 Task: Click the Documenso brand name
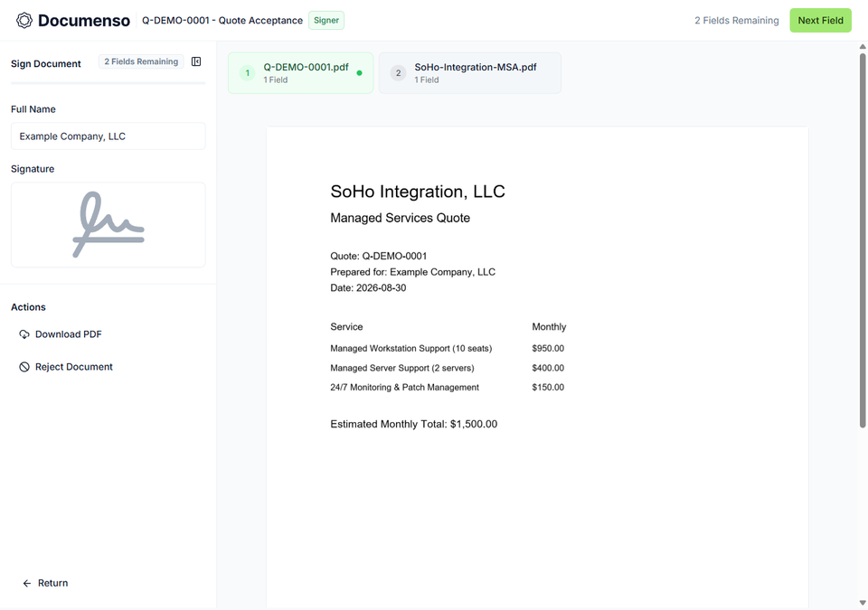pyautogui.click(x=84, y=21)
